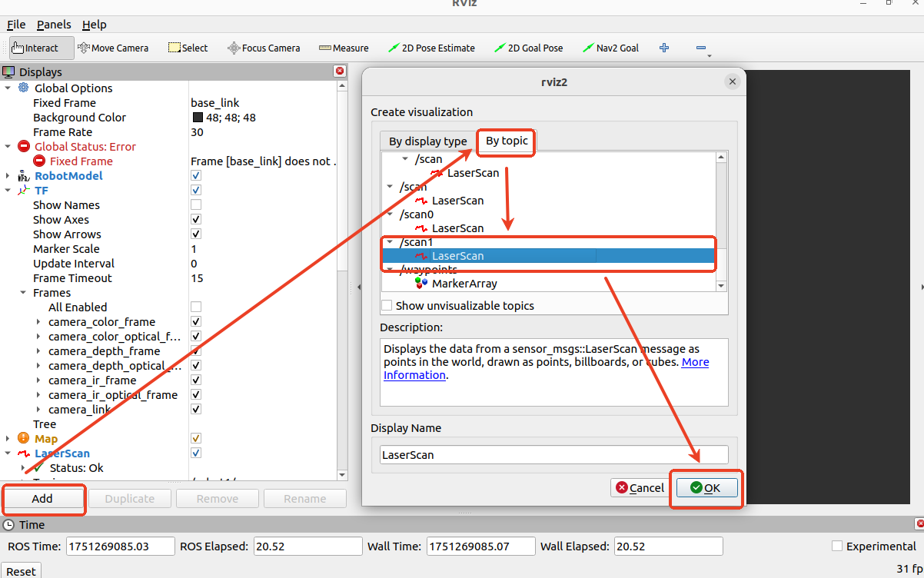Open the Help menu
The width and height of the screenshot is (924, 578).
(x=95, y=25)
